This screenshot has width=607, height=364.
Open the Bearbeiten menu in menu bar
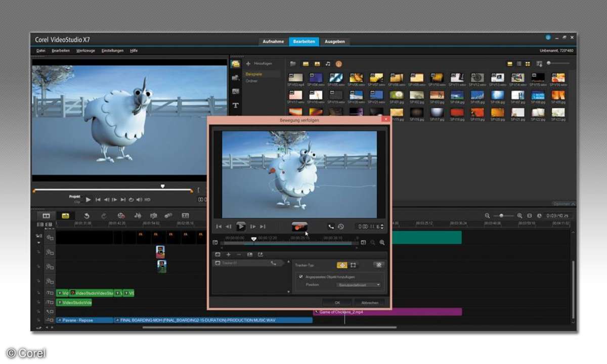[61, 51]
